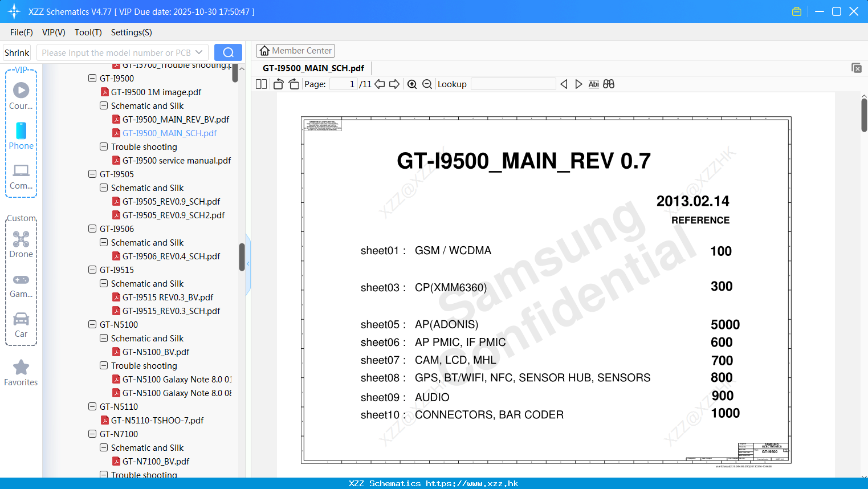Click the sidebar collapse handle arrow
The image size is (868, 489).
[x=248, y=264]
